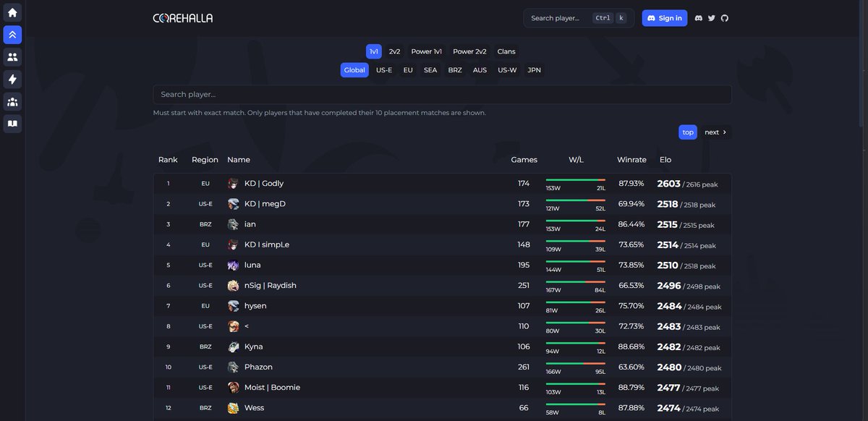Filter rankings by US-W region
The height and width of the screenshot is (421, 868).
point(507,70)
